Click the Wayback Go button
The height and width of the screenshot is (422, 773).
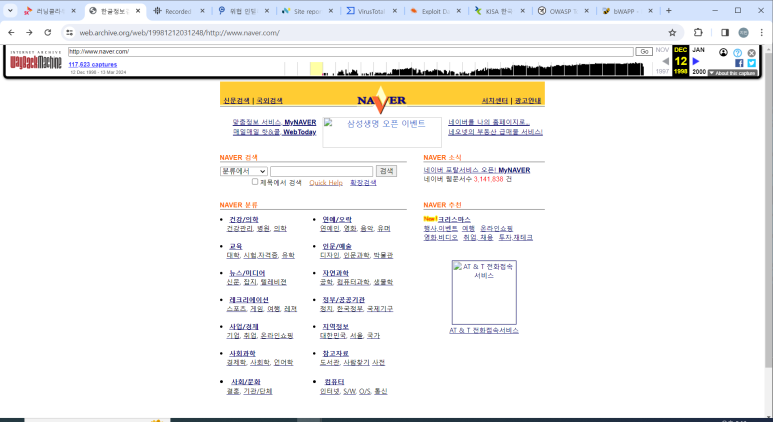[644, 51]
